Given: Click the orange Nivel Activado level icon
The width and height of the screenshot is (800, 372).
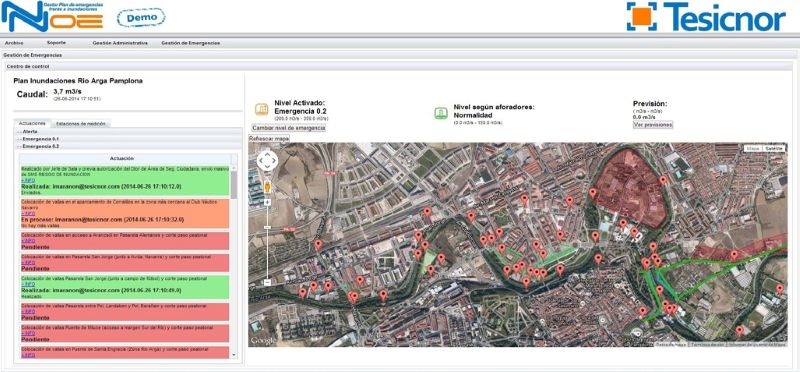Looking at the screenshot, I should click(261, 110).
